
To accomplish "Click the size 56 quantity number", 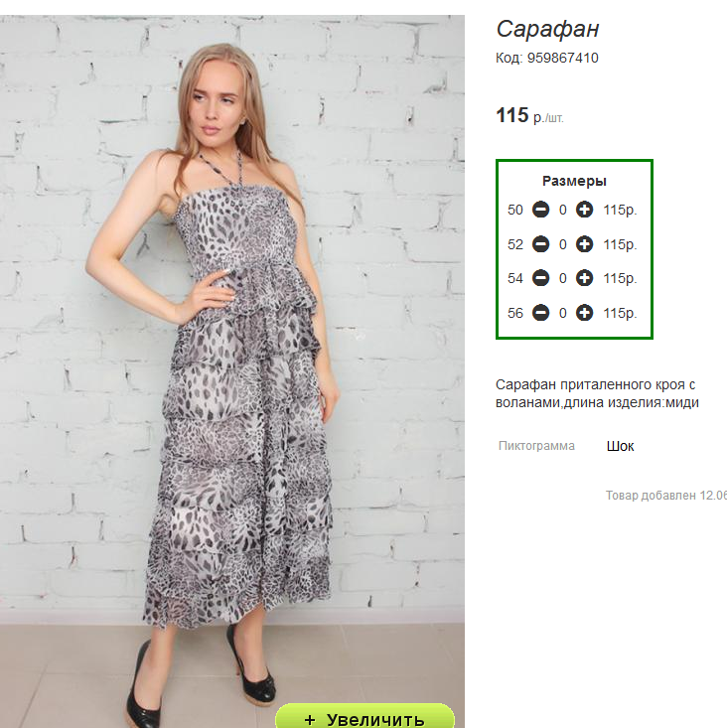I will 562,313.
